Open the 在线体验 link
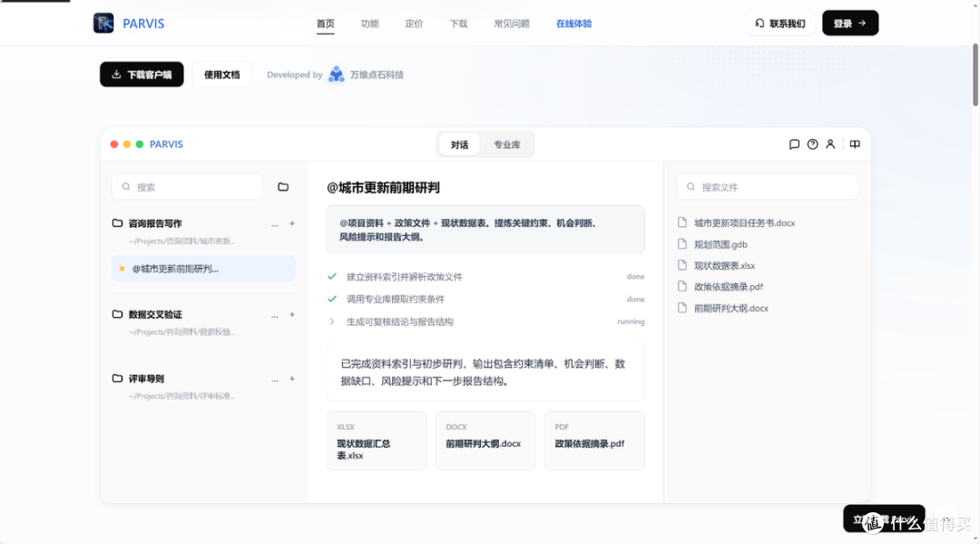The width and height of the screenshot is (980, 544). tap(573, 24)
